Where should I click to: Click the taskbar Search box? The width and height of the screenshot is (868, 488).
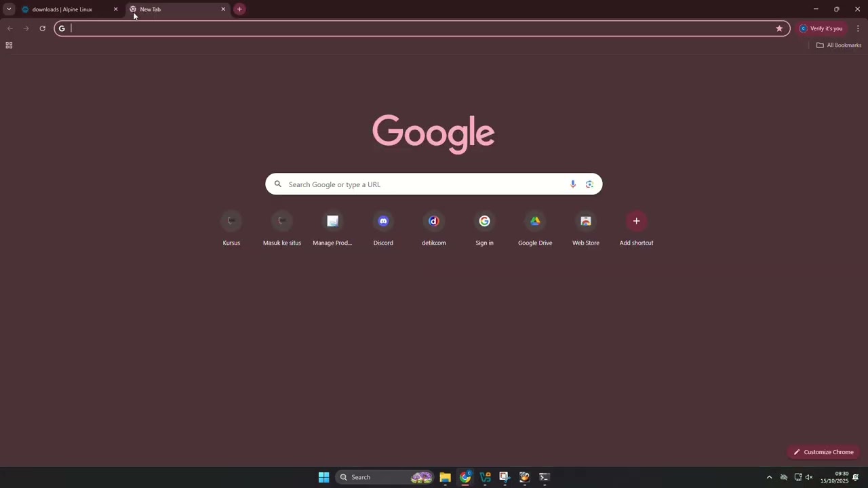click(x=384, y=477)
